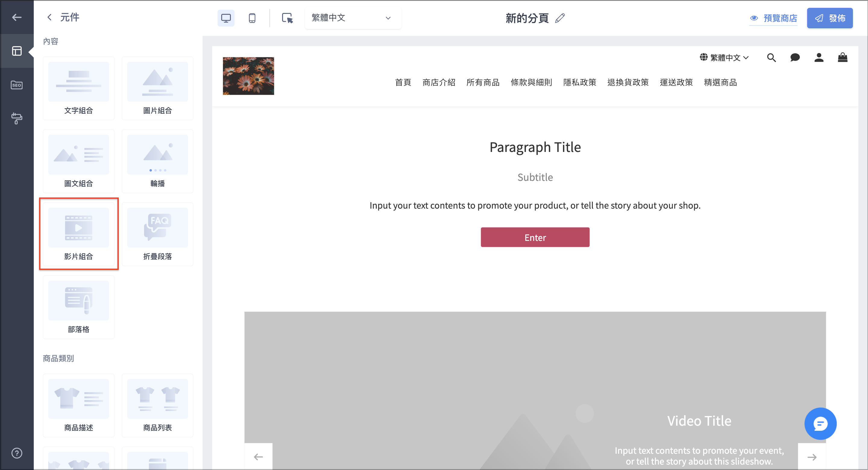Go to next slide with right arrow

(812, 457)
